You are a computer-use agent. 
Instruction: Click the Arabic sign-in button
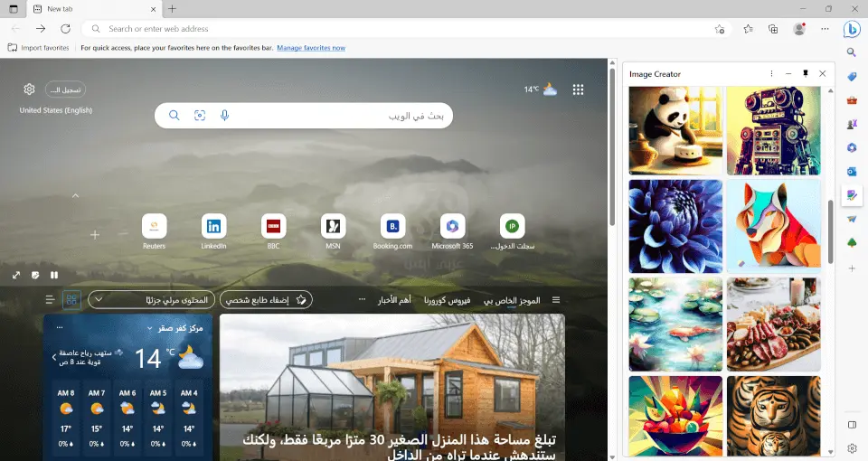click(65, 89)
